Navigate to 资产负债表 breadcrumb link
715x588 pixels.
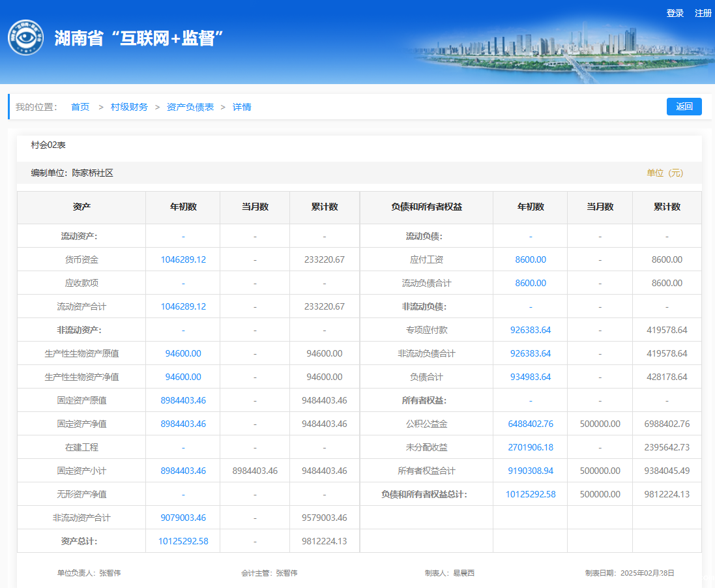190,107
